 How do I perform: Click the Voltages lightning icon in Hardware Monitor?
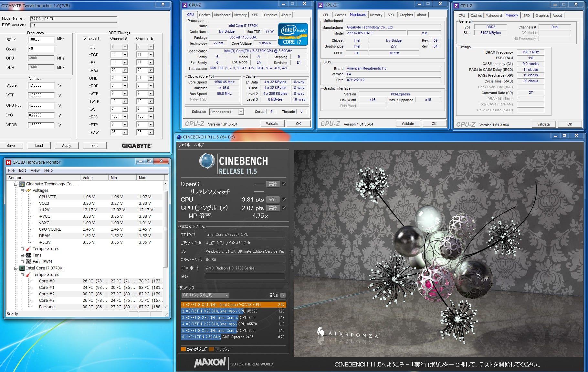(x=28, y=191)
